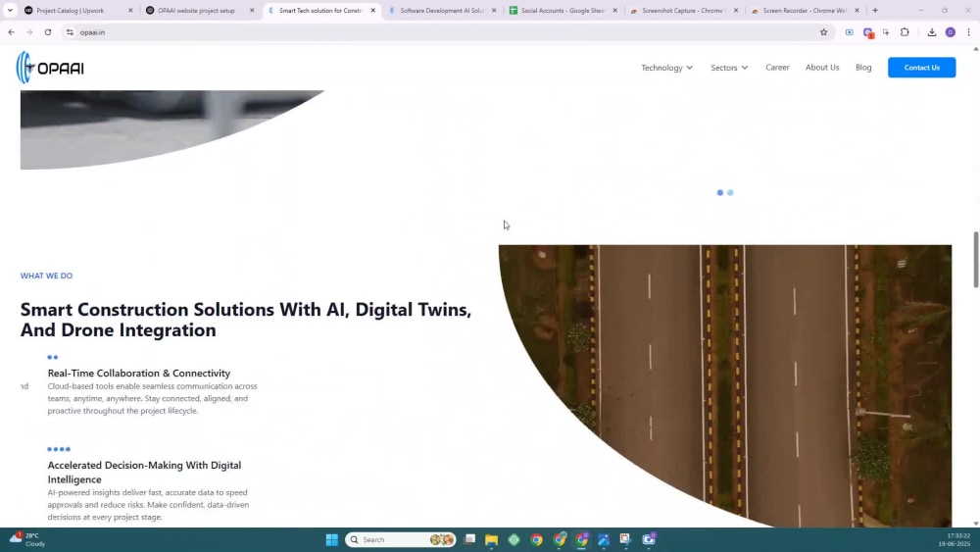Open the Career page link
This screenshot has height=552, width=980.
[x=777, y=67]
